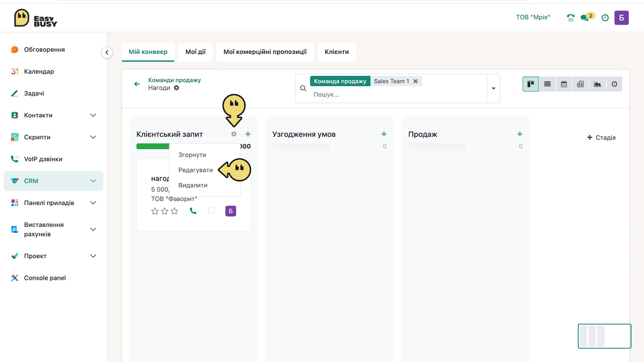Click the Команда продажу filter tag

coord(340,81)
